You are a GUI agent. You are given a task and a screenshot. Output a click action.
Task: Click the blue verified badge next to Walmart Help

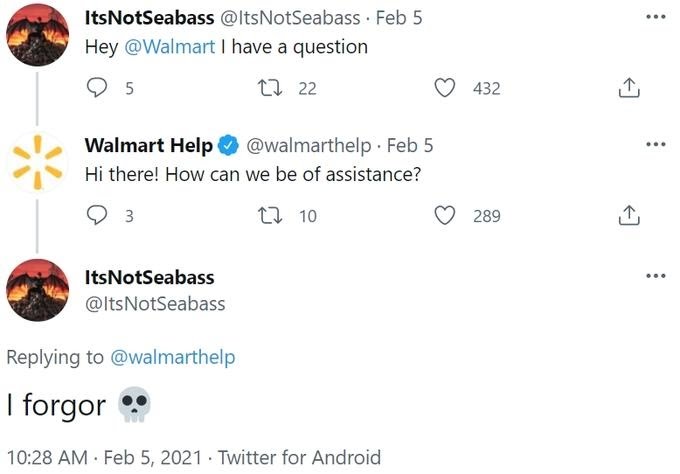(228, 145)
